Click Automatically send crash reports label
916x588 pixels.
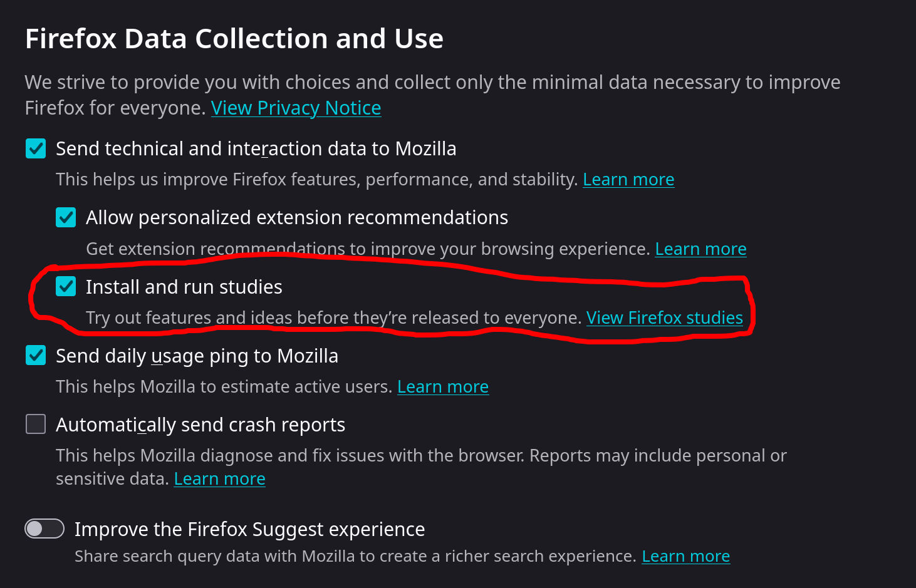[200, 425]
